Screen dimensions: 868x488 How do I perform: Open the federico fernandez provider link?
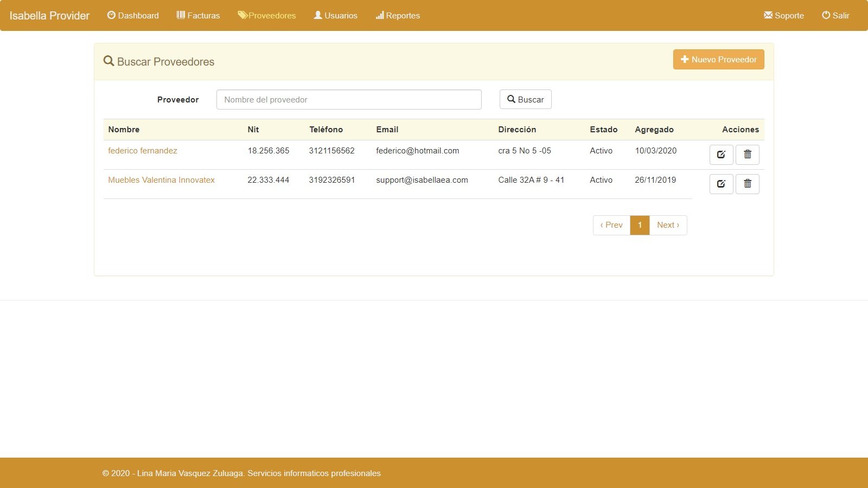coord(143,151)
